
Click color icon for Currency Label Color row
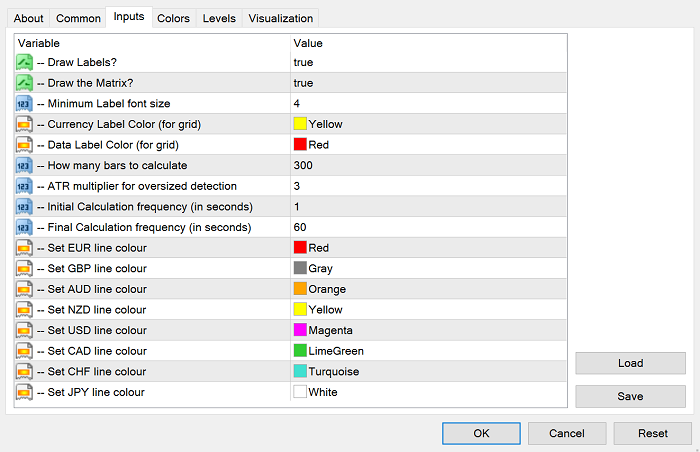coord(24,124)
